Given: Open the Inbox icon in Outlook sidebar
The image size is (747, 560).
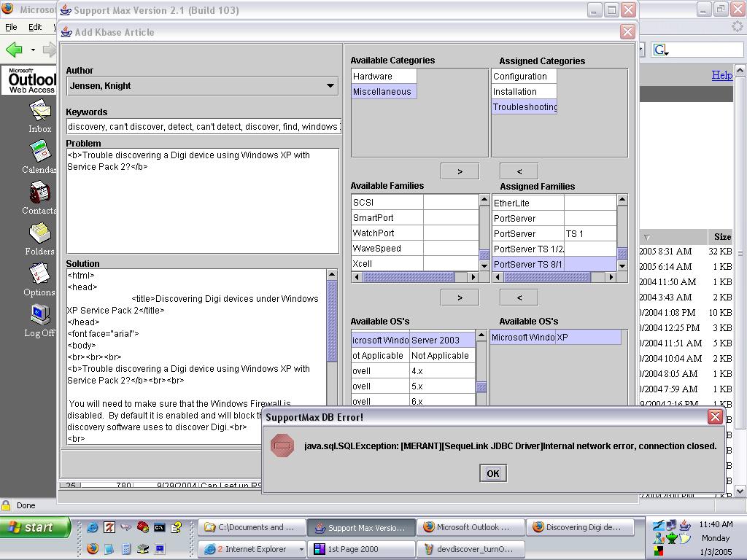Looking at the screenshot, I should point(40,111).
